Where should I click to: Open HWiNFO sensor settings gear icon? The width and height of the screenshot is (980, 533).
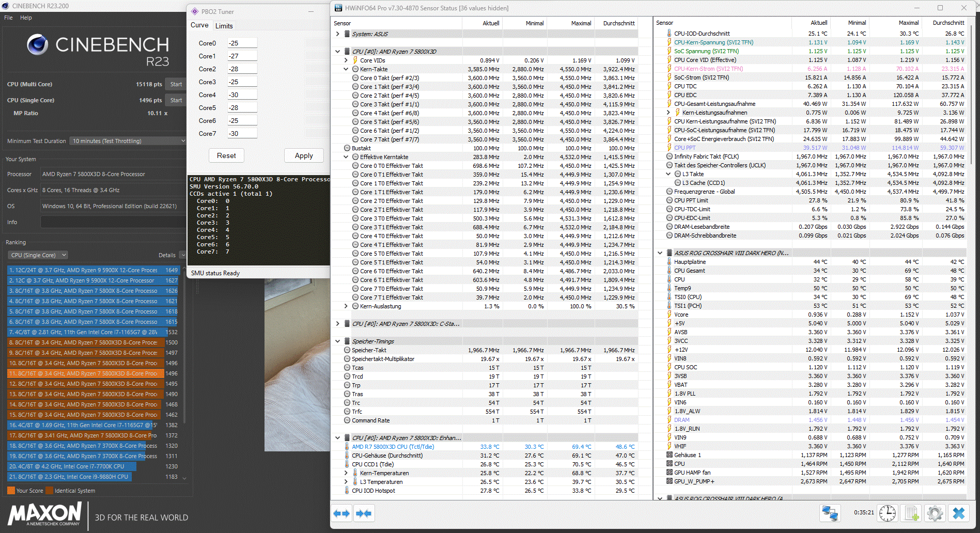point(935,513)
